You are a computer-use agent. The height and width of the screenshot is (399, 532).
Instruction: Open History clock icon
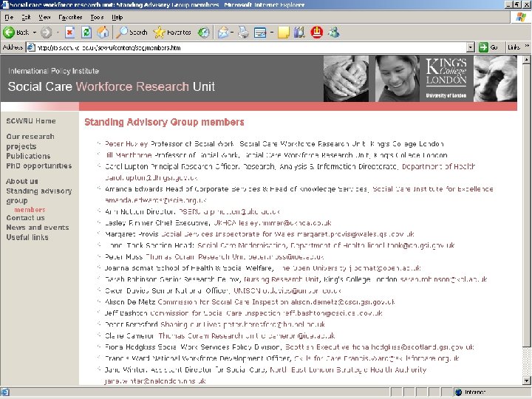coord(204,33)
